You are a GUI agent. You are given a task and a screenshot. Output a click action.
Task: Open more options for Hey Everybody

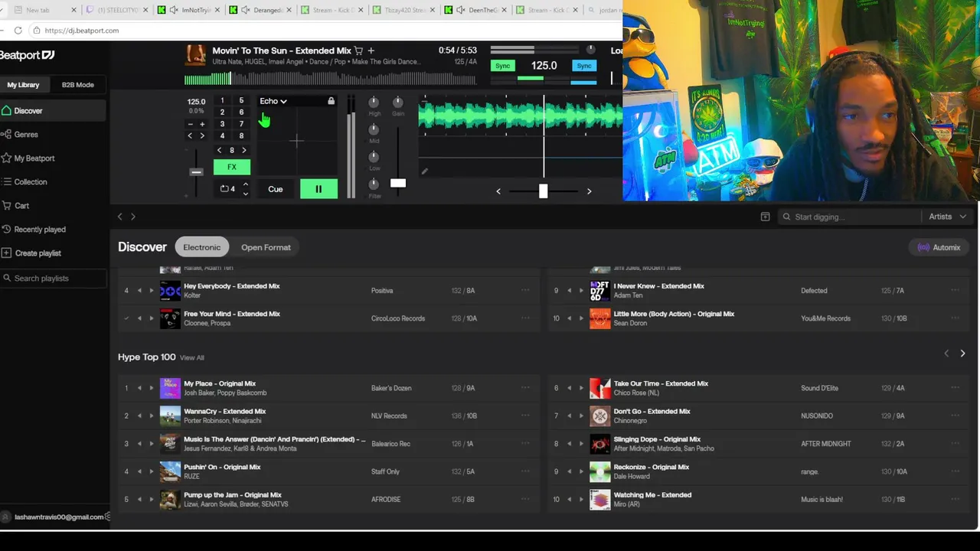pyautogui.click(x=525, y=290)
